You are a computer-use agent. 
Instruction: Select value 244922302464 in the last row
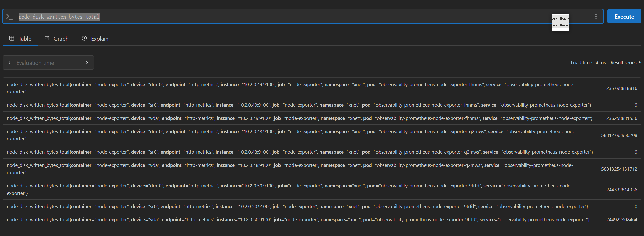pyautogui.click(x=622, y=220)
